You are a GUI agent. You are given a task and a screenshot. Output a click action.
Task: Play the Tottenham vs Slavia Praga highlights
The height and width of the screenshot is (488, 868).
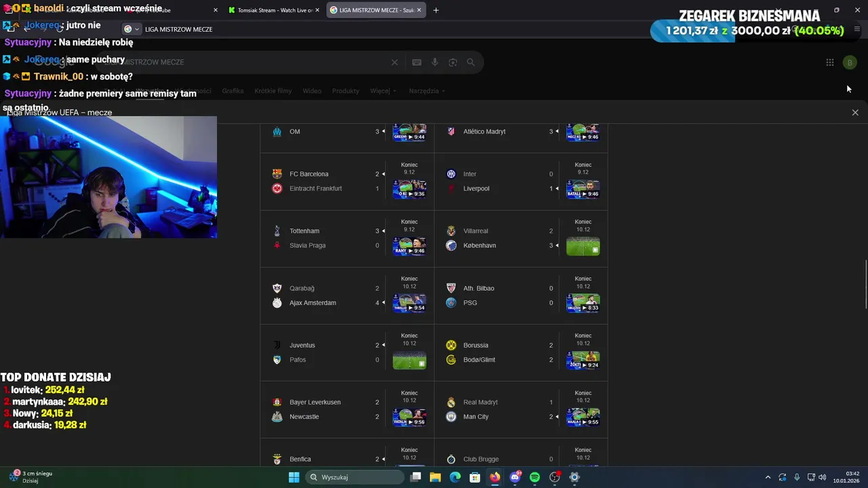point(410,246)
